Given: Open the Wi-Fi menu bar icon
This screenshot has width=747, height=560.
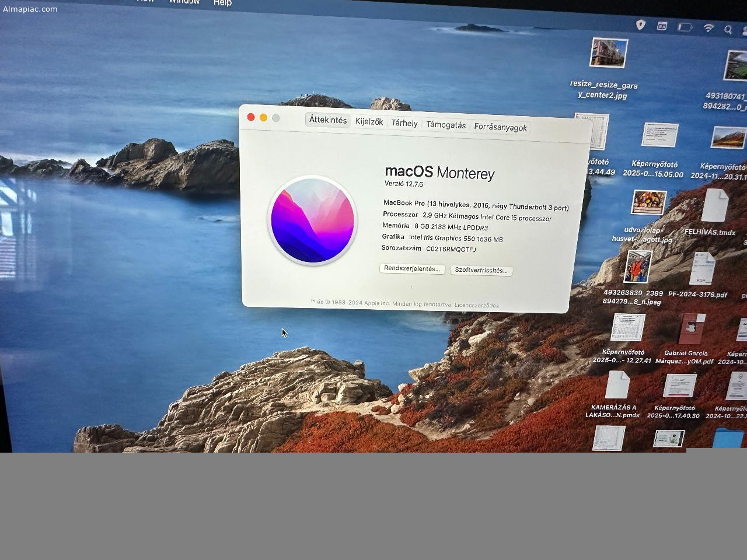Looking at the screenshot, I should pyautogui.click(x=709, y=28).
